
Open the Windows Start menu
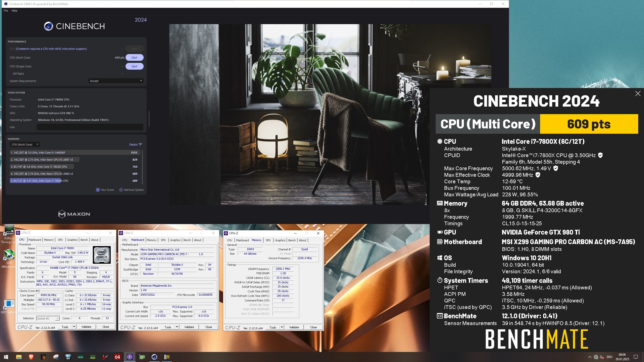[x=6, y=357]
